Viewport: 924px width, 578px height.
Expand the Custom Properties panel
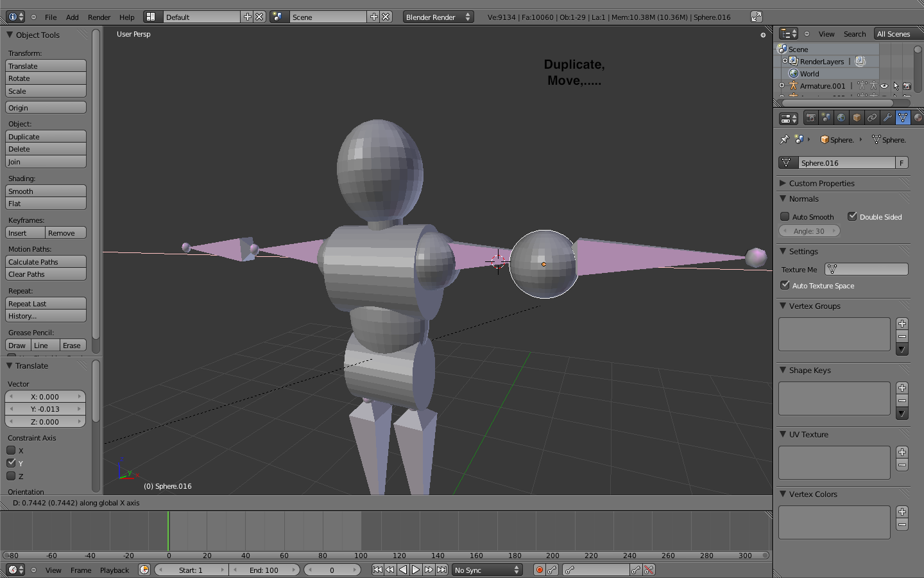pos(783,183)
